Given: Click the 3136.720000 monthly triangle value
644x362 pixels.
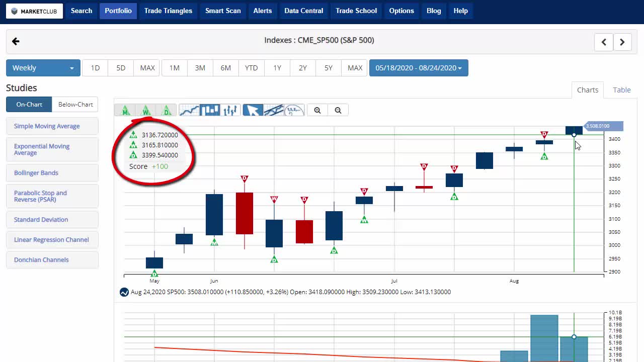Looking at the screenshot, I should click(x=159, y=135).
